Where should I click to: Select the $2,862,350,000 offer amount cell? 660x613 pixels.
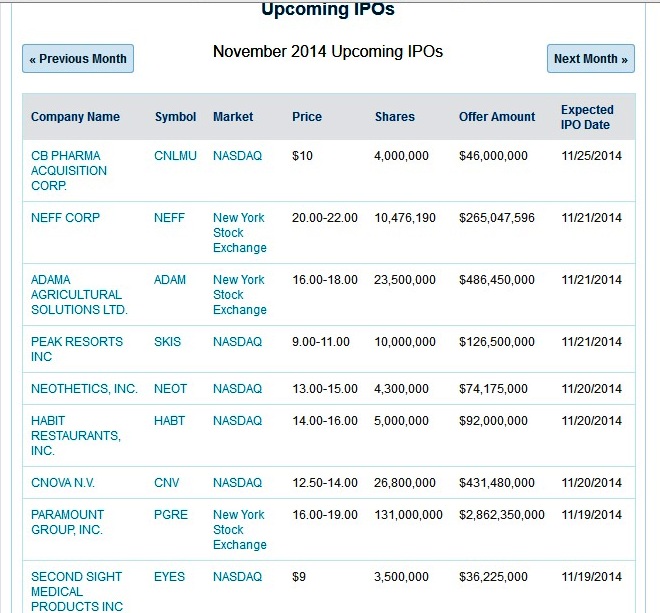(502, 514)
